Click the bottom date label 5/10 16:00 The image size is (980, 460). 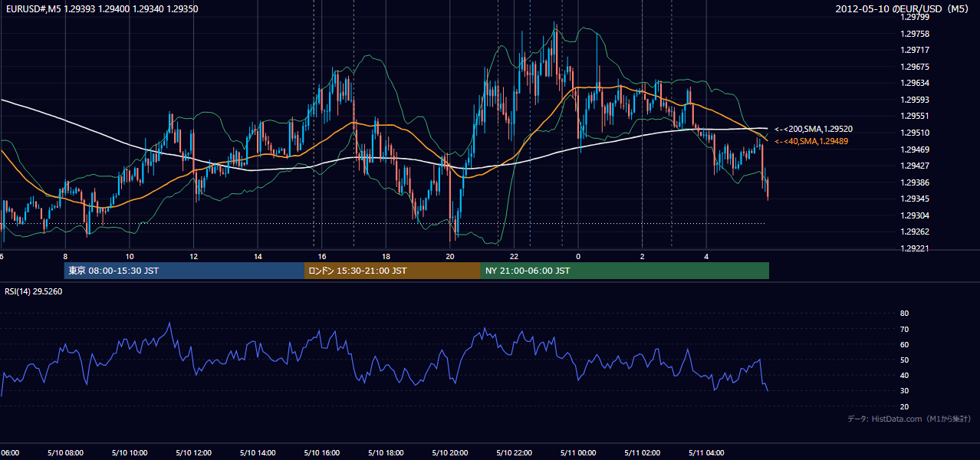[x=321, y=452]
